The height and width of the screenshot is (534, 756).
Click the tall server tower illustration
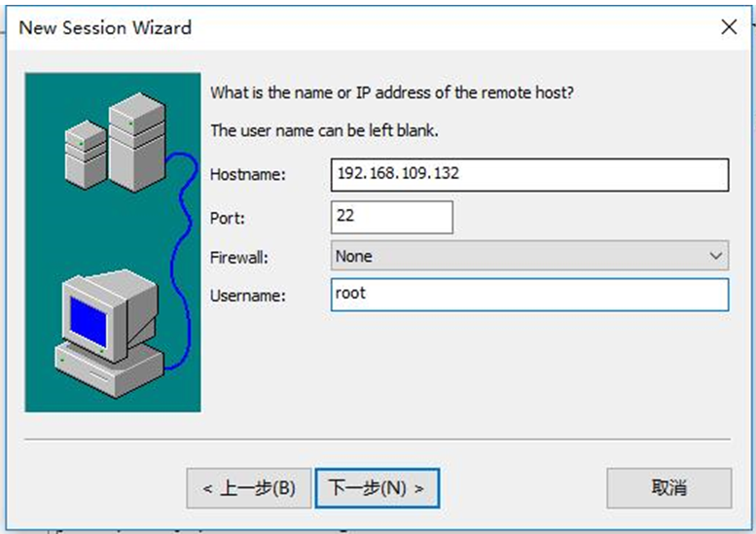(137, 143)
